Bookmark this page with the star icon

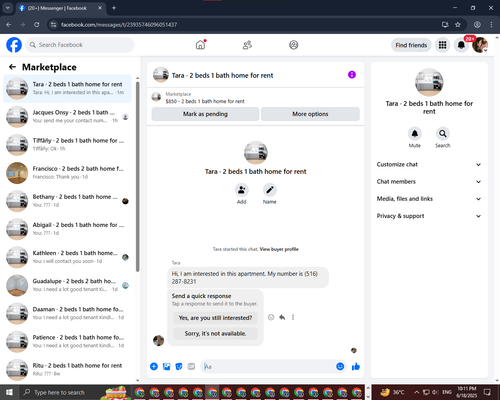pos(458,25)
